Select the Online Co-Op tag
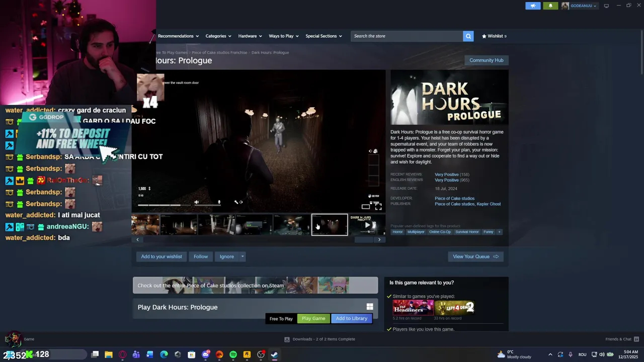Viewport: 644px width, 362px height. click(440, 232)
